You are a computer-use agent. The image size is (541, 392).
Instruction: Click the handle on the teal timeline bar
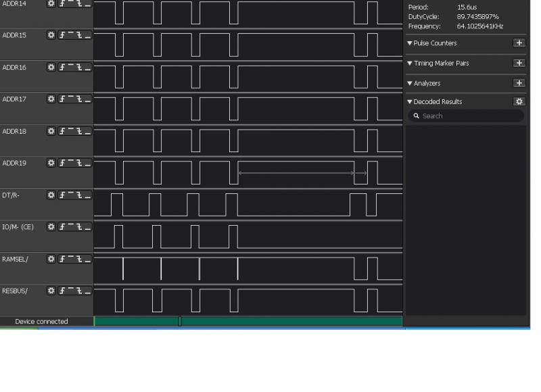(180, 321)
